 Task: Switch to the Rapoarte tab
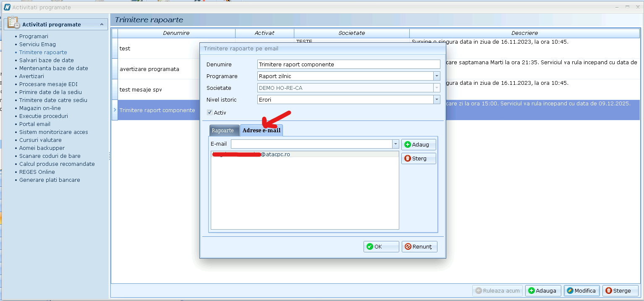click(223, 131)
